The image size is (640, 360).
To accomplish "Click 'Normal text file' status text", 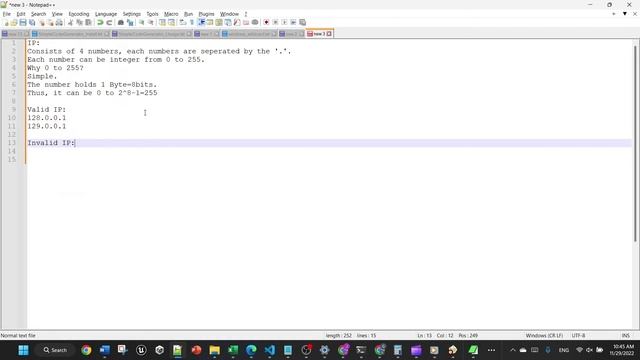I will tap(18, 336).
